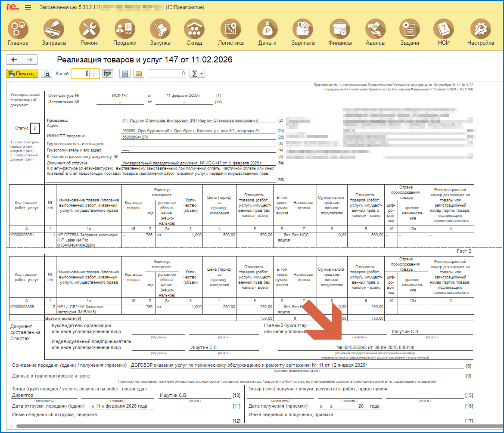Screen dimensions: 504x433
Task: Expand the sum (Σ) dropdown
Action: (198, 74)
